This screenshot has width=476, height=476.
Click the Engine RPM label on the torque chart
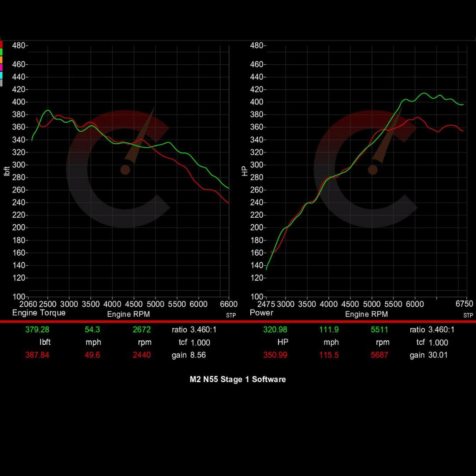[128, 314]
